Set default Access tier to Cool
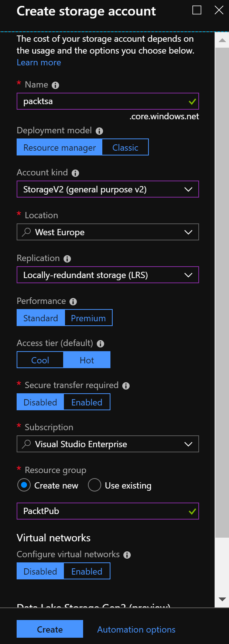 (x=40, y=360)
